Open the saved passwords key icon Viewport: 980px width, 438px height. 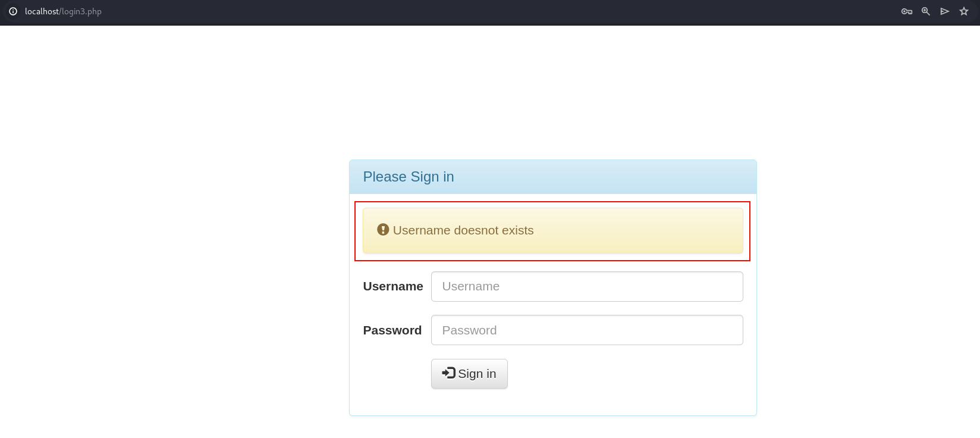point(907,11)
